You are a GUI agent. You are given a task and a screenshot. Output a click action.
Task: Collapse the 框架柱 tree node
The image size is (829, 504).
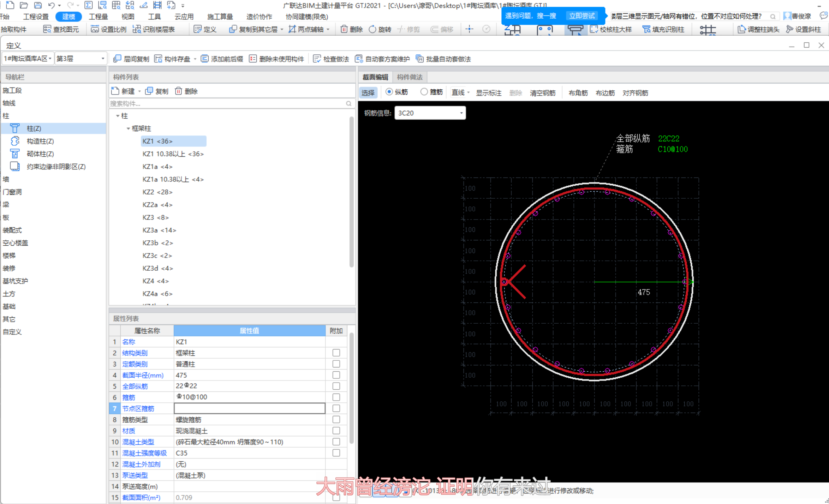pyautogui.click(x=128, y=128)
